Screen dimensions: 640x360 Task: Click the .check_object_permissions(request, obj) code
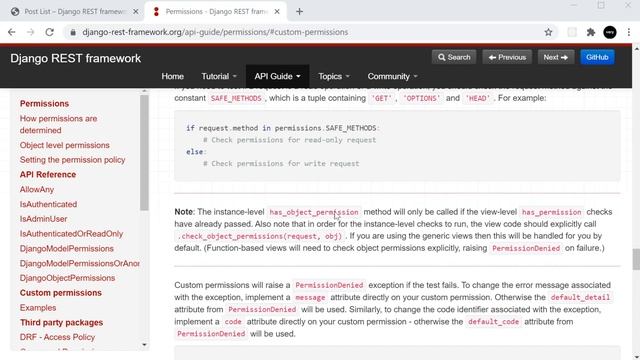[x=260, y=236]
